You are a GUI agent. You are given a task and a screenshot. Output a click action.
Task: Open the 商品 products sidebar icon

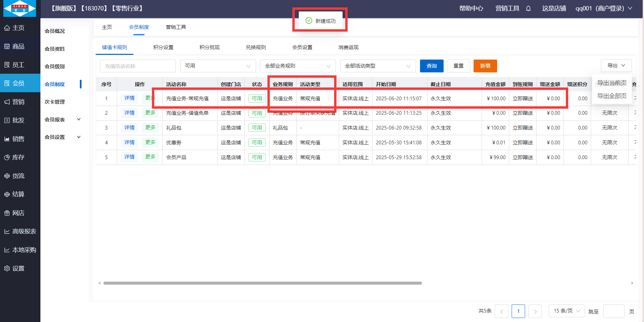(x=7, y=46)
